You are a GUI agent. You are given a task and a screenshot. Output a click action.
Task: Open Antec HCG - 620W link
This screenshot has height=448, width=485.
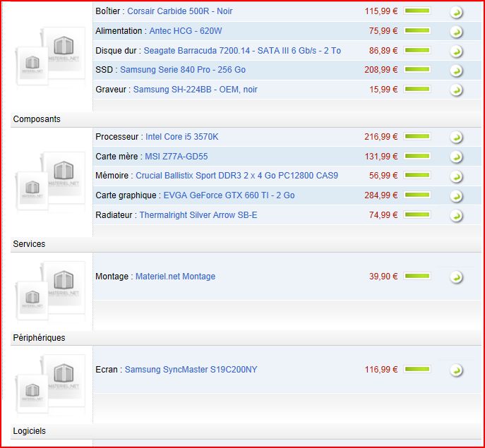(x=186, y=31)
